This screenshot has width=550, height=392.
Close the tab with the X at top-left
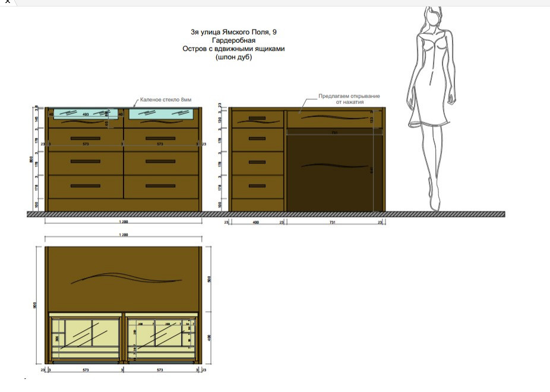coord(8,2)
